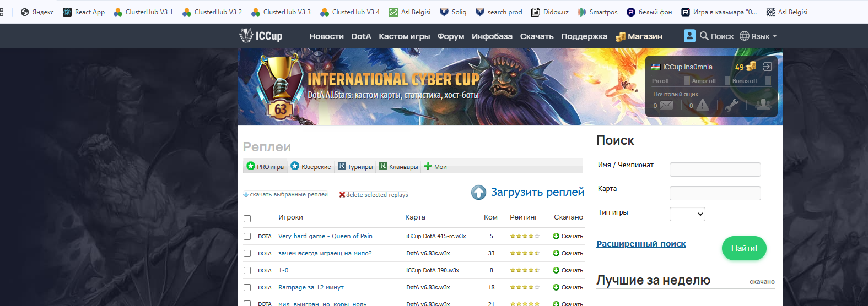The width and height of the screenshot is (868, 306).
Task: Open the Тип игры dropdown
Action: (687, 214)
